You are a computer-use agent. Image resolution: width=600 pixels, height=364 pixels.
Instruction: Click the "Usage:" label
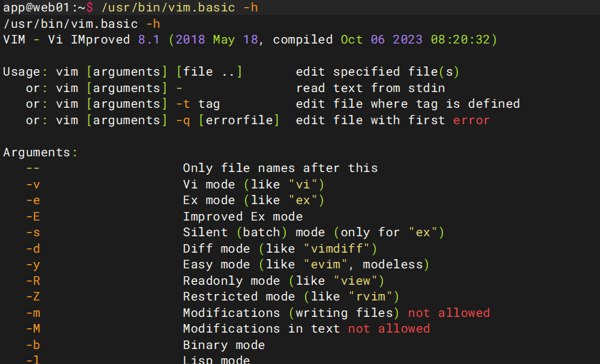click(26, 72)
